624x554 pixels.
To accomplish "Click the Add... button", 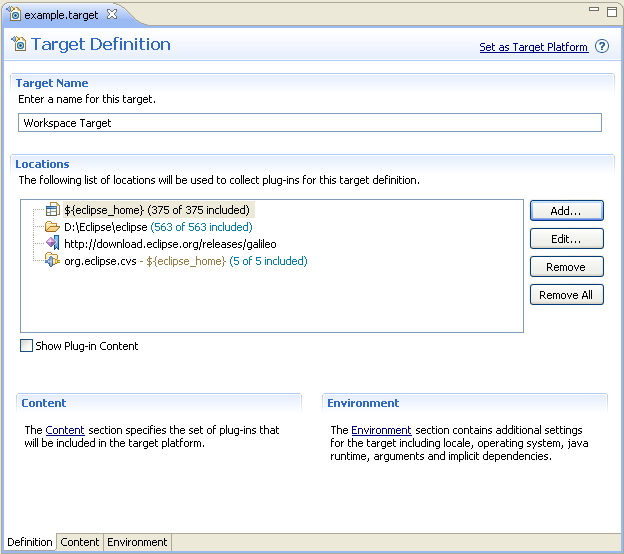I will tap(566, 211).
